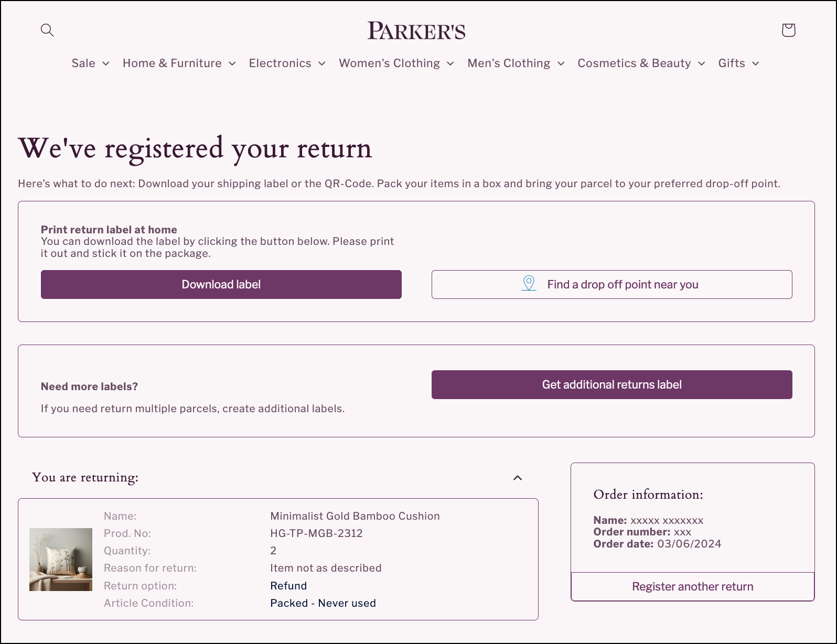Click the Gifts chevron icon
837x644 pixels.
tap(756, 63)
